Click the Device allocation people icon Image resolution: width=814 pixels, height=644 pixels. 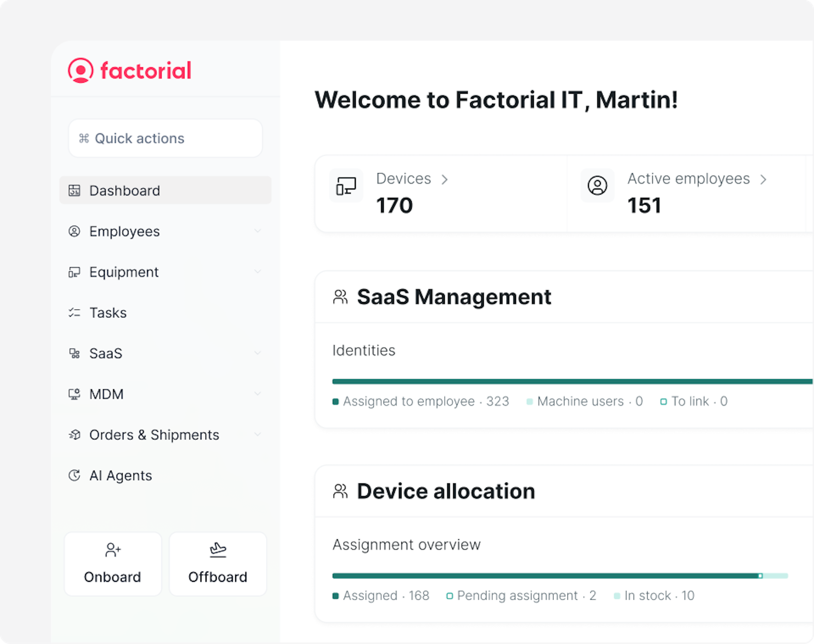point(340,491)
